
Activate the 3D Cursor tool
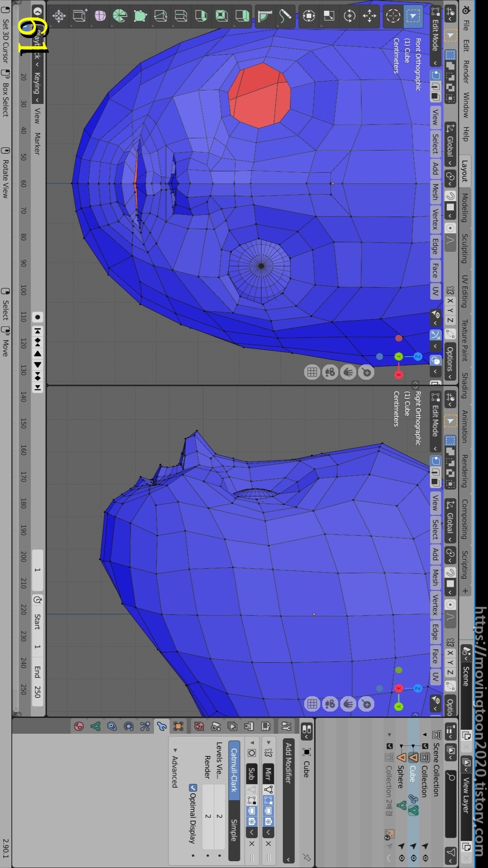tap(393, 16)
